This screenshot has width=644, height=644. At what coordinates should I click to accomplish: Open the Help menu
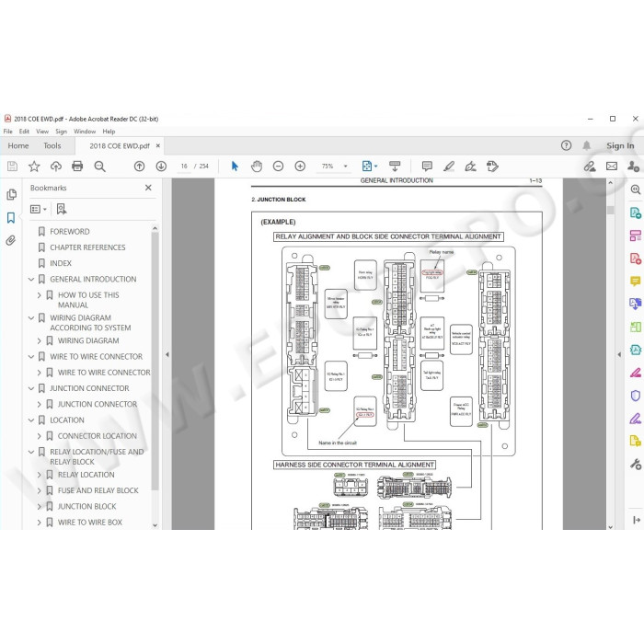point(109,132)
